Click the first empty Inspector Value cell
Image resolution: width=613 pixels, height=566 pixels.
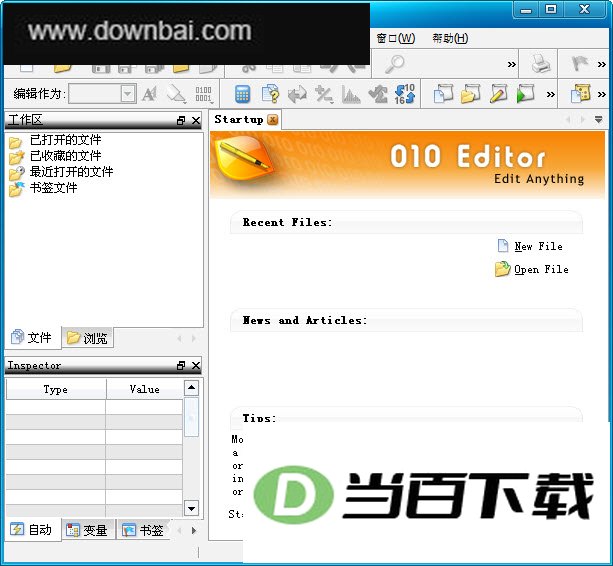pos(144,407)
